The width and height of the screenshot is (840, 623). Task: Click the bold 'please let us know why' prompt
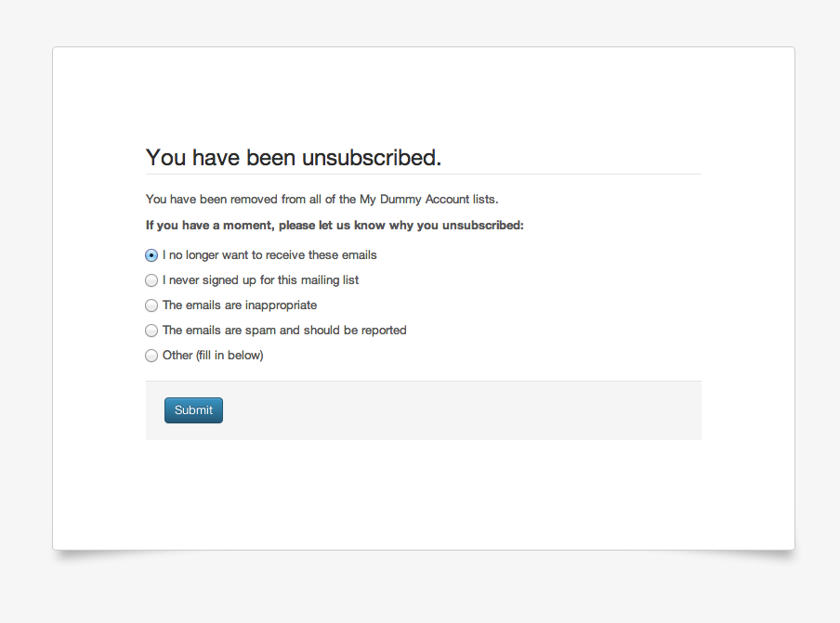tap(335, 226)
